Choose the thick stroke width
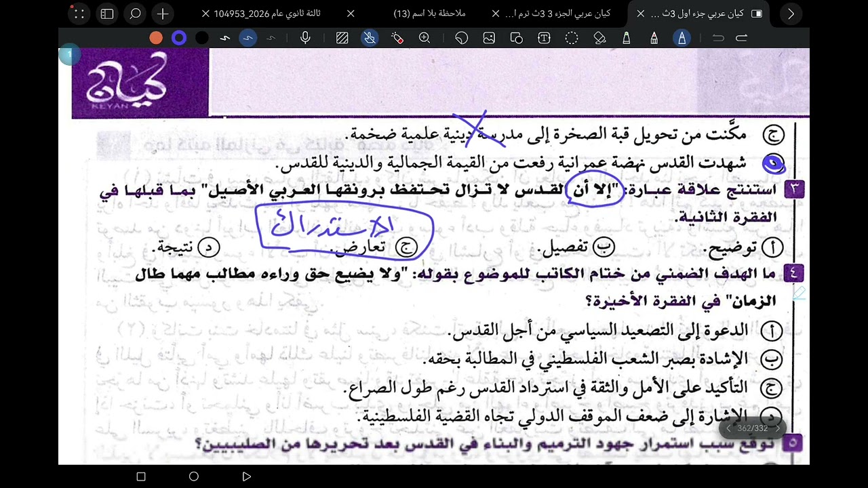Screen dimensions: 868x488 click(225, 38)
